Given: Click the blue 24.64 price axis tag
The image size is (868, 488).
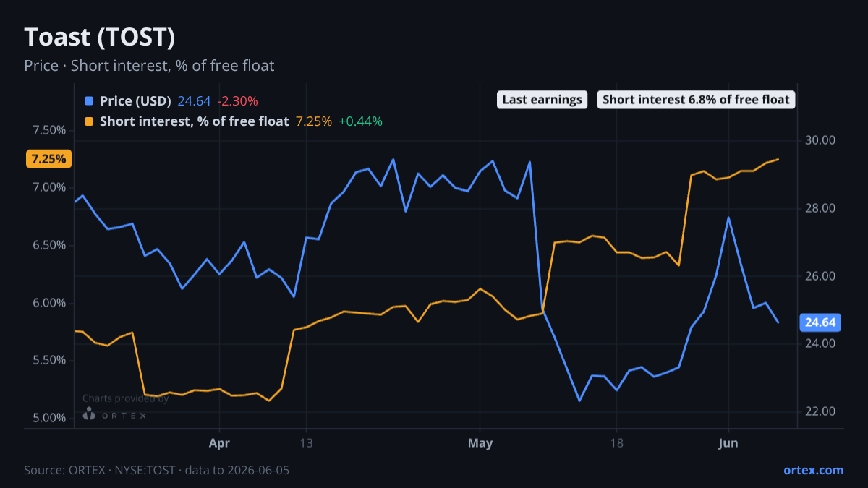Looking at the screenshot, I should click(x=820, y=322).
